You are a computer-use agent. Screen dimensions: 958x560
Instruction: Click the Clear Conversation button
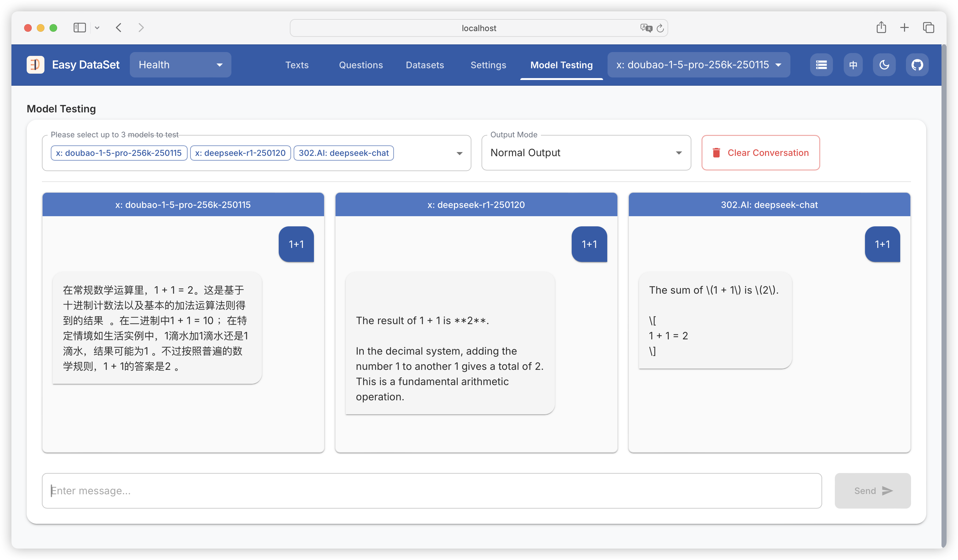pos(760,153)
